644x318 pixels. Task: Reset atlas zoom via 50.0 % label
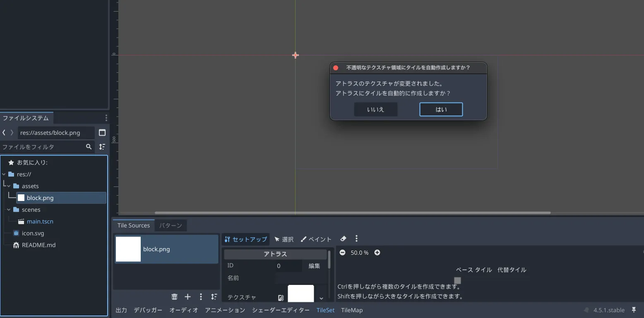pos(360,253)
